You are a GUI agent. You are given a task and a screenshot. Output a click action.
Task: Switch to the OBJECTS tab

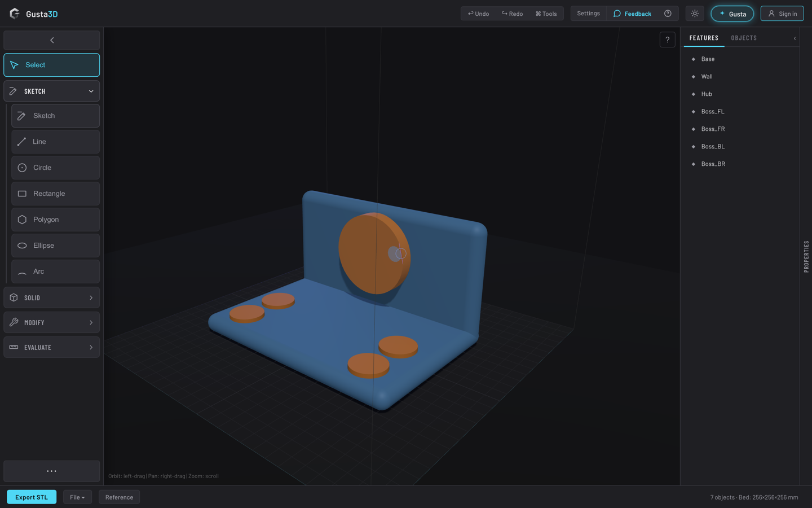(744, 38)
